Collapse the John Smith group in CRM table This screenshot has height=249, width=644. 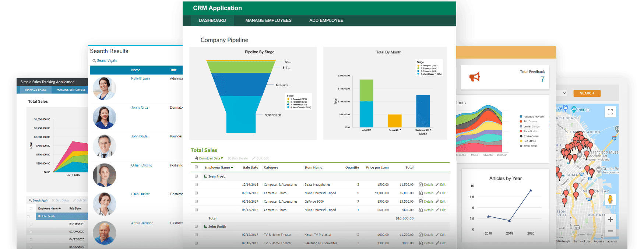point(206,227)
